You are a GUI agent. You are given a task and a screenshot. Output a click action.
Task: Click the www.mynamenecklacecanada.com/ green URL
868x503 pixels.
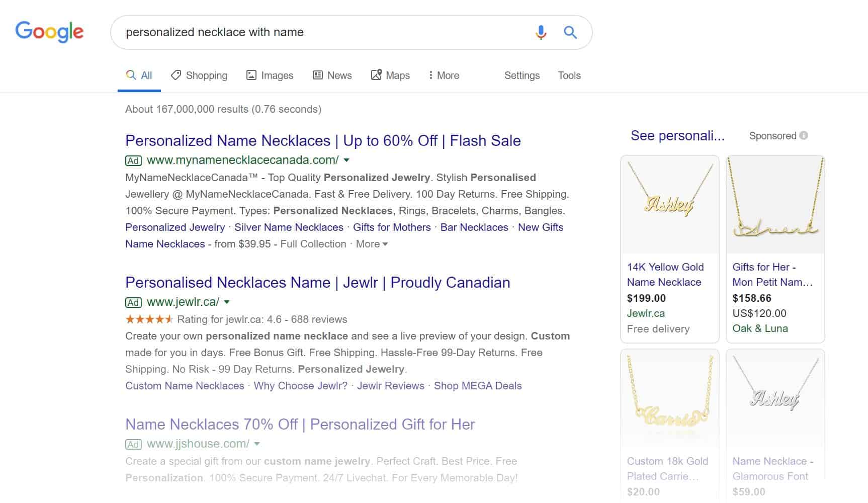tap(243, 160)
